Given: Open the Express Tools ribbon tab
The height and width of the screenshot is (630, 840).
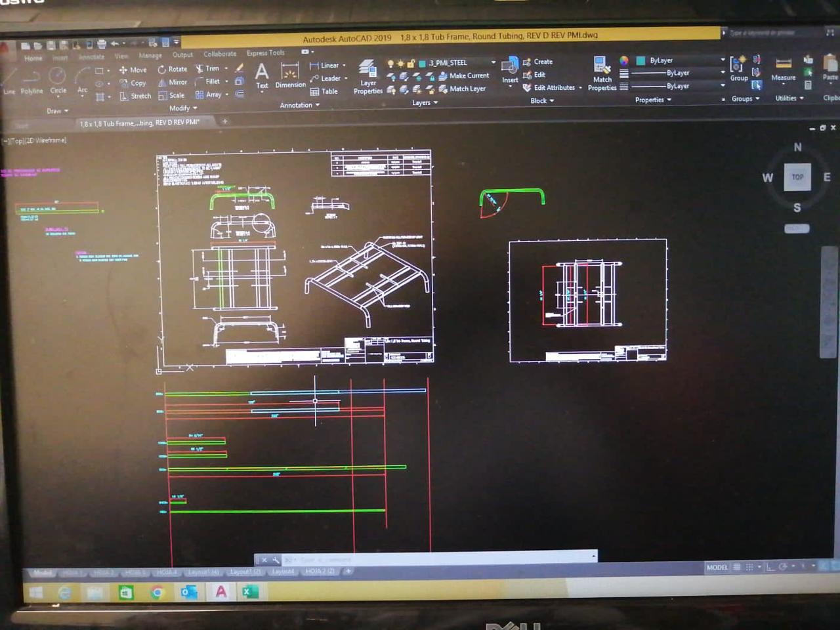Looking at the screenshot, I should point(265,53).
